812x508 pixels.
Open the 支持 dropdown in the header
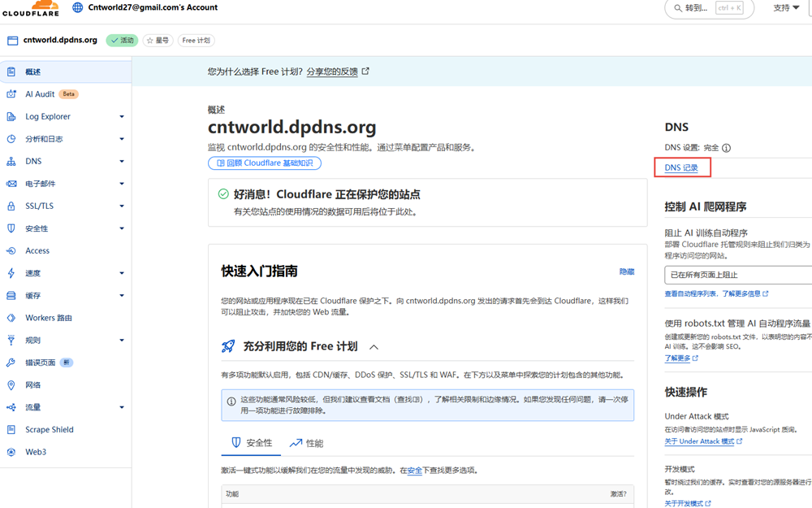coord(786,8)
